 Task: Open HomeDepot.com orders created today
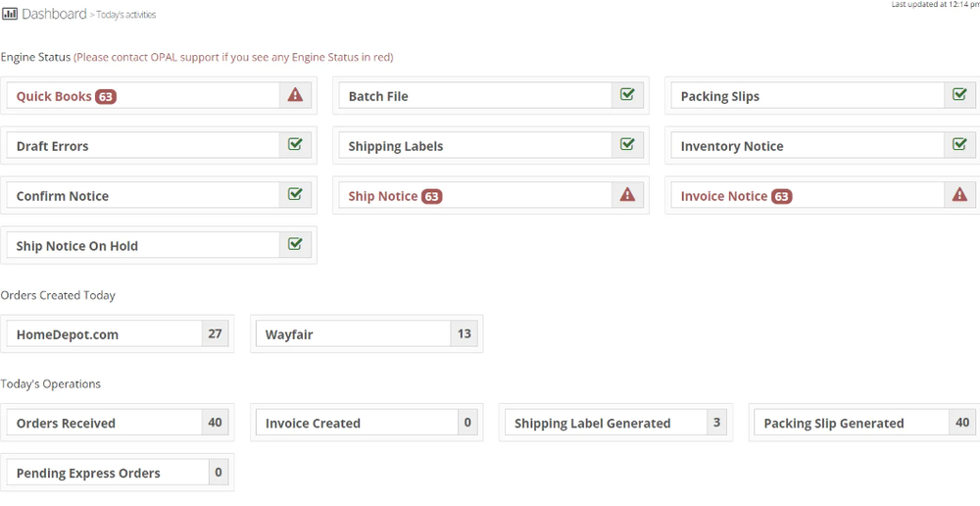(x=118, y=334)
